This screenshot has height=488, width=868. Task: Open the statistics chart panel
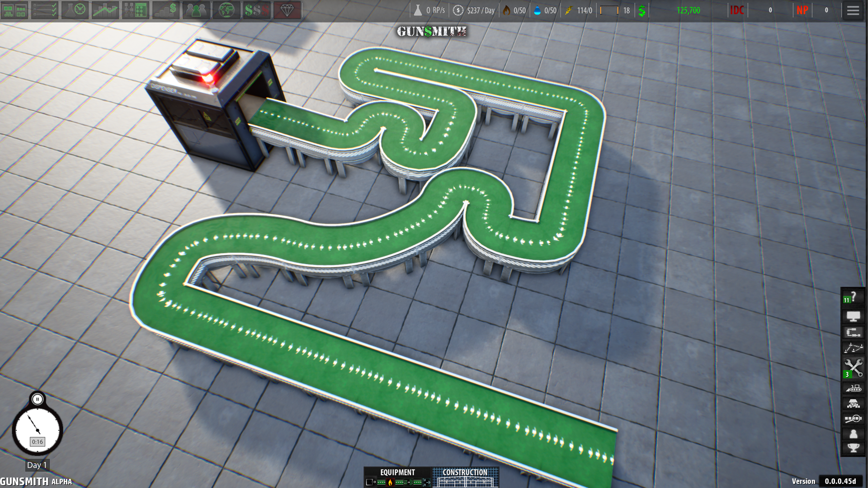pos(105,10)
